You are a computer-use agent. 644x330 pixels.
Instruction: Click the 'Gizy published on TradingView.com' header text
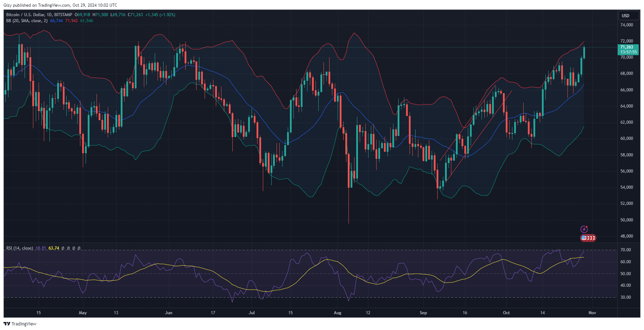tap(37, 5)
